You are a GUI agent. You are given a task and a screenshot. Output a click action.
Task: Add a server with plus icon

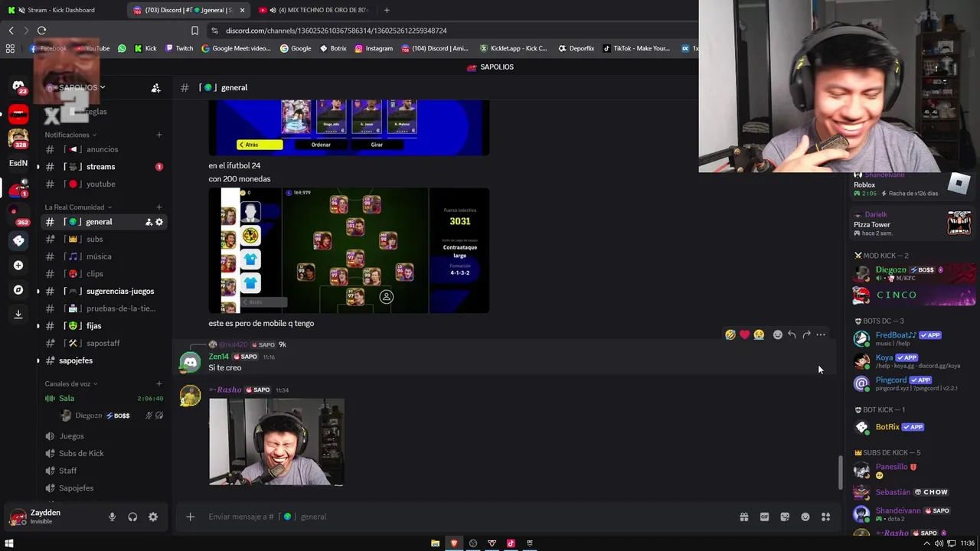tap(18, 266)
